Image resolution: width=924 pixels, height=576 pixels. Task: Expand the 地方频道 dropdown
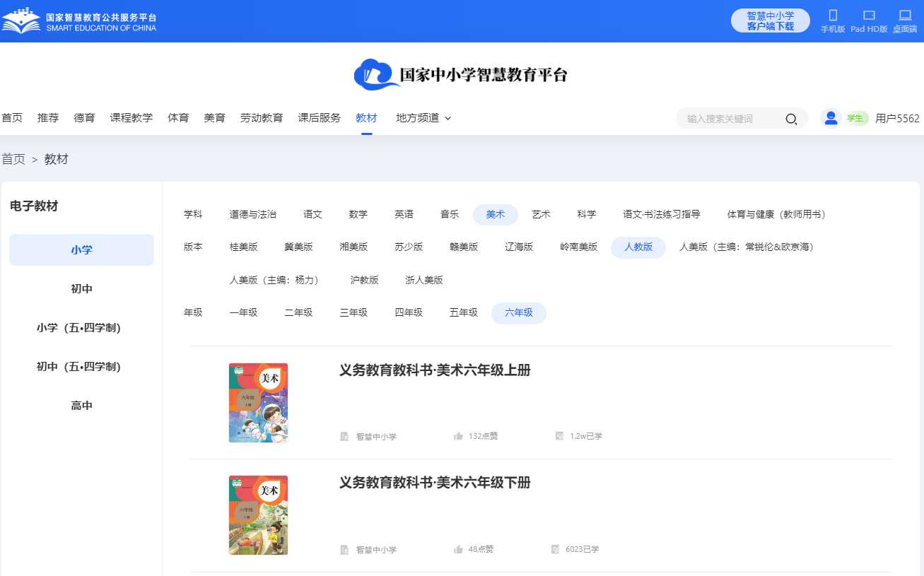[423, 118]
